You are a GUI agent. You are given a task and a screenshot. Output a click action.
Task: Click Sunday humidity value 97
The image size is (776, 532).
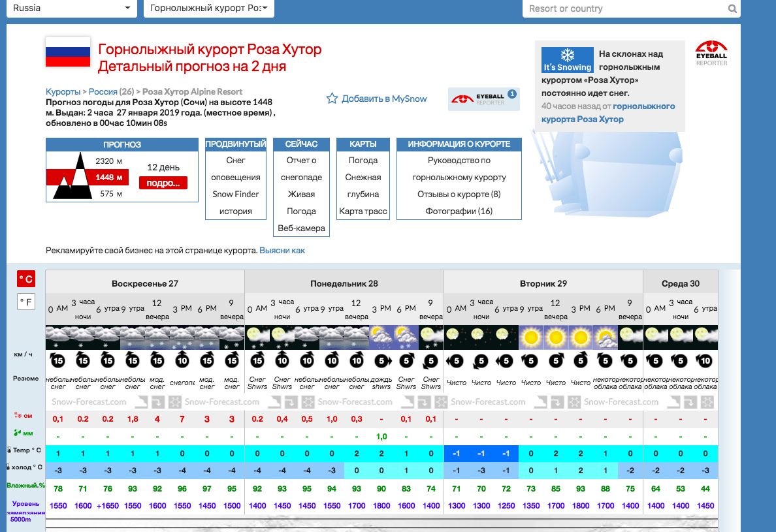(x=207, y=488)
